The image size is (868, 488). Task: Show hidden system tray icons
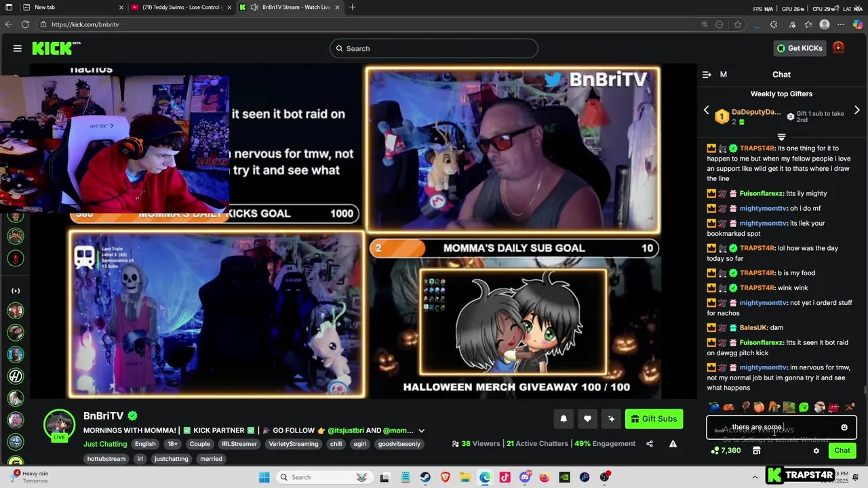(755, 477)
